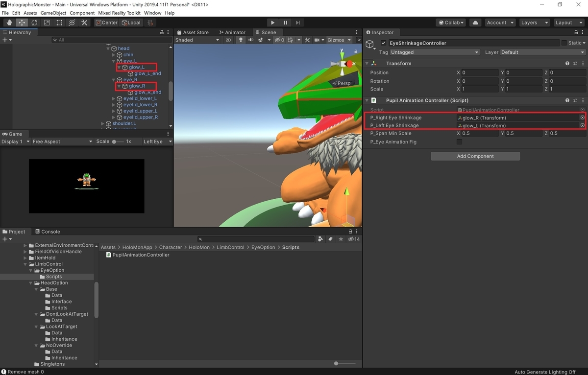Open Hierarchy panel options menu
Screen dimensions: 588x375
169,32
